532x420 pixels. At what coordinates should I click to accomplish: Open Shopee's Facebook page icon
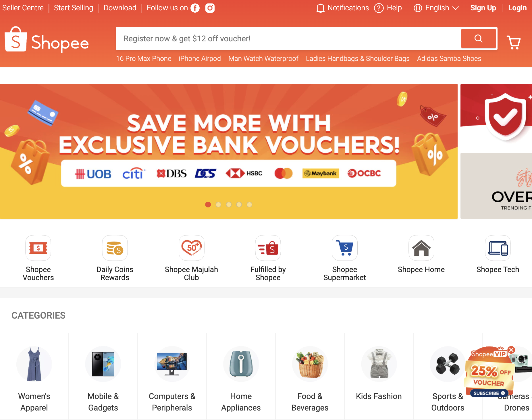pyautogui.click(x=195, y=8)
